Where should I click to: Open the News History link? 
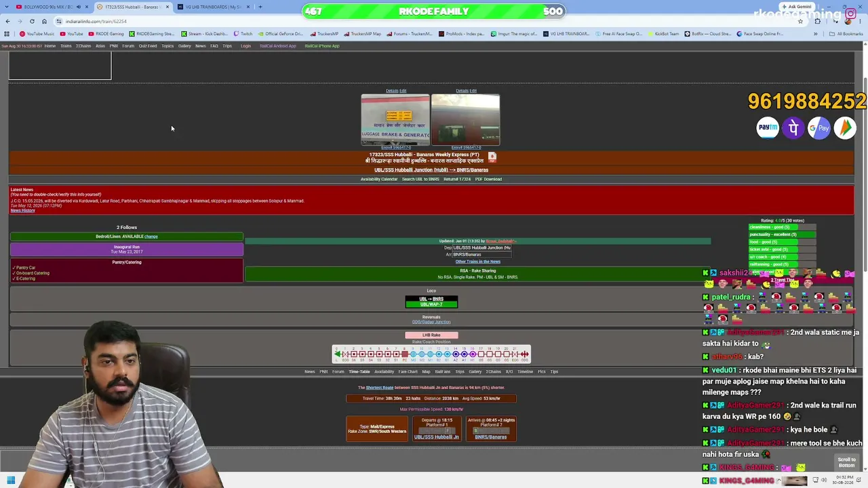point(22,210)
